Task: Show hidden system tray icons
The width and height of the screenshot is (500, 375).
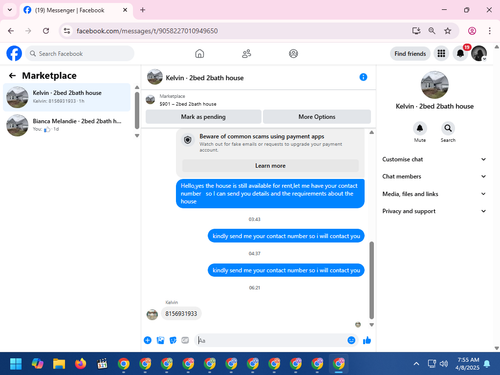Action: [x=416, y=364]
